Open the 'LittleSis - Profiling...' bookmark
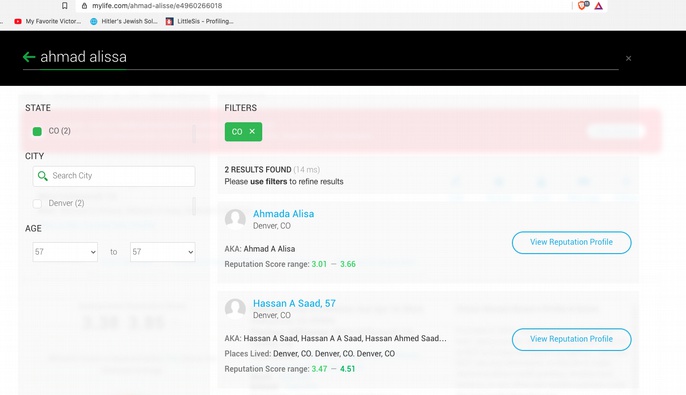The image size is (686, 395). [x=200, y=21]
